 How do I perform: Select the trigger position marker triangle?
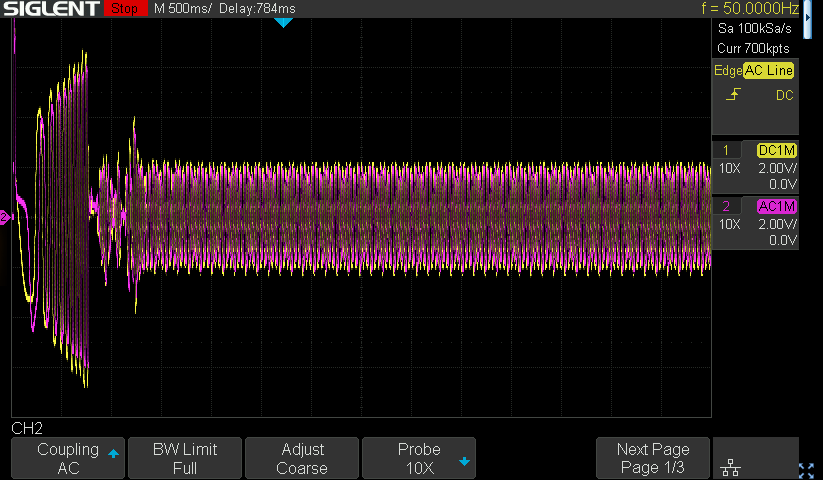click(x=283, y=23)
